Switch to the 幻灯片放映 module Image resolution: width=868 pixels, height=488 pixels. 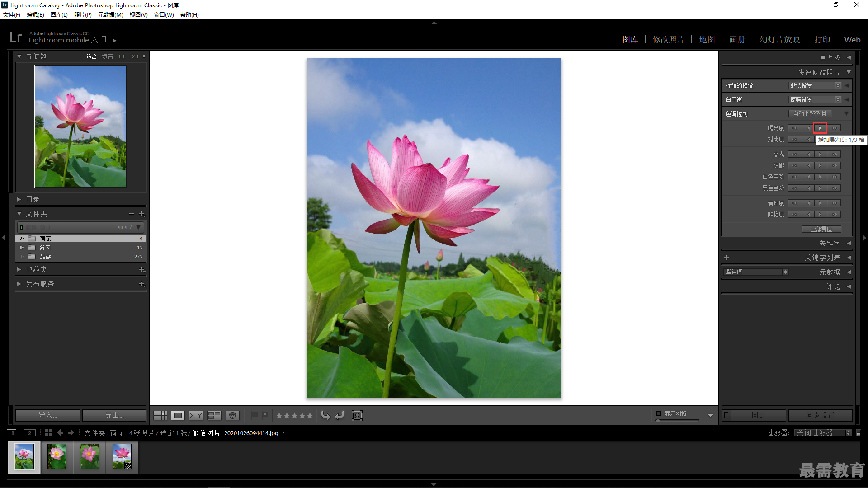point(780,40)
